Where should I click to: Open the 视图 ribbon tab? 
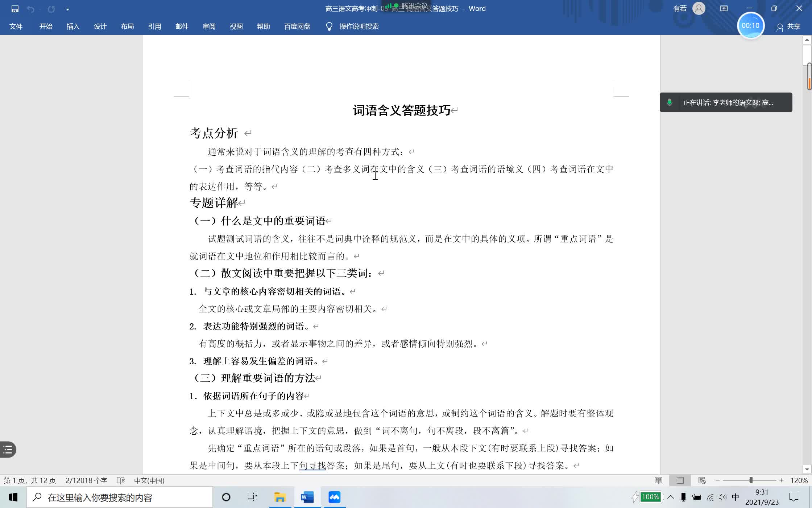coord(236,26)
